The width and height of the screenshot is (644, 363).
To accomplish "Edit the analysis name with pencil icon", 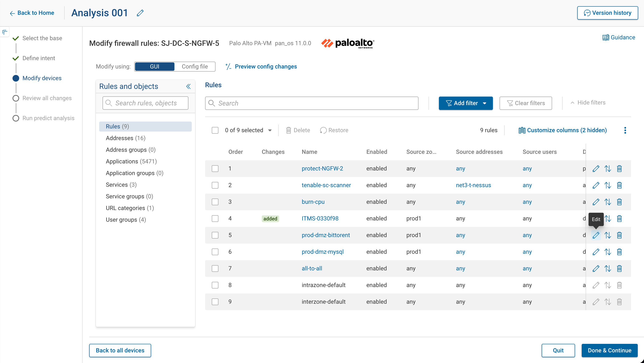I will pos(140,13).
